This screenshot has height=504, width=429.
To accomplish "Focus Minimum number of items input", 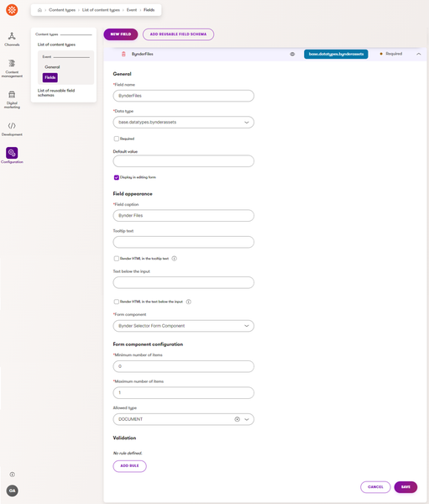I will pos(184,366).
